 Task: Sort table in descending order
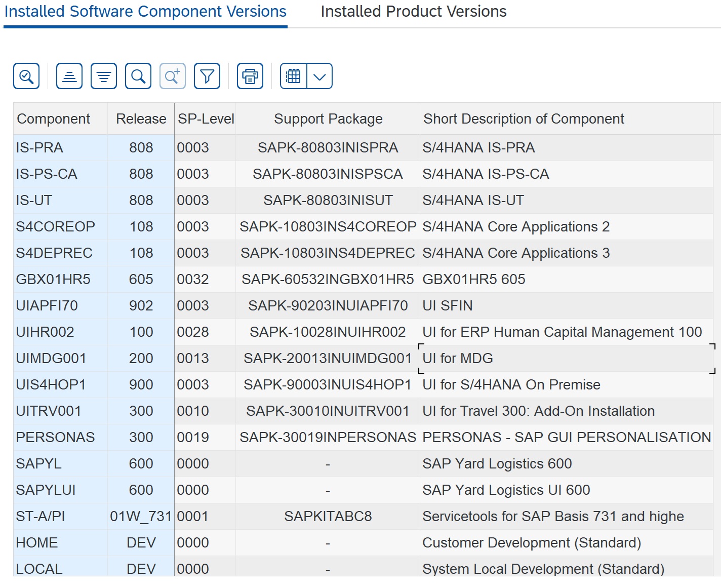[104, 76]
